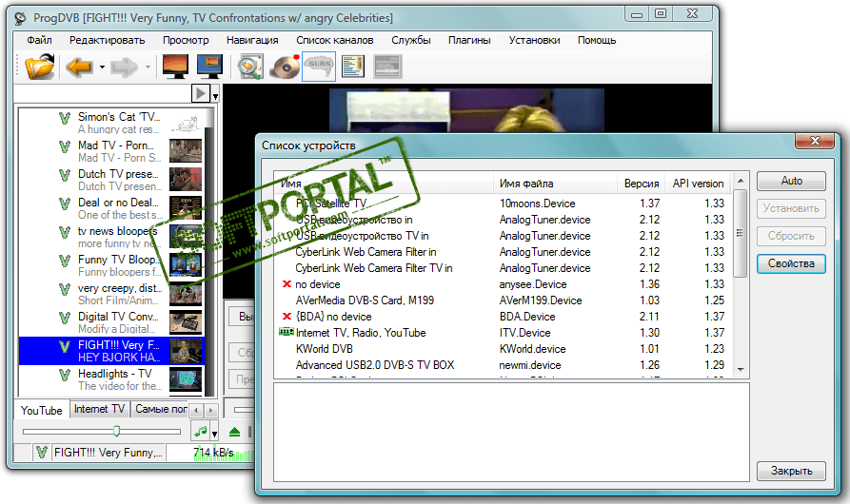This screenshot has width=850, height=504.
Task: Click the volume slider handle
Action: coord(116,432)
